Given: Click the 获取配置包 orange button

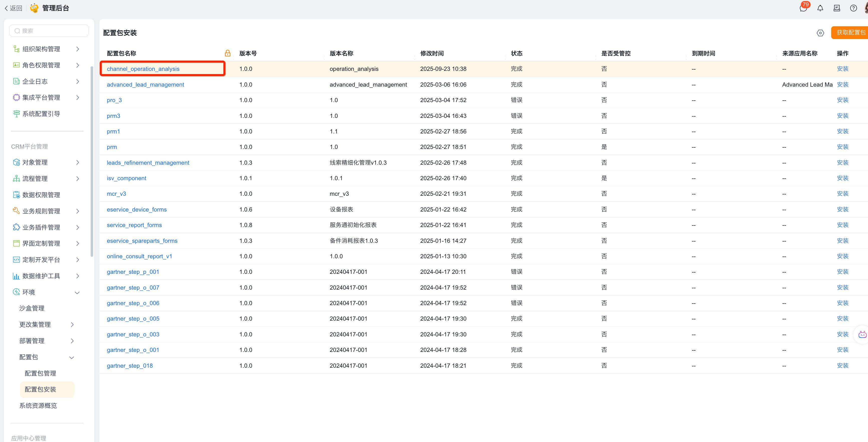Looking at the screenshot, I should [x=850, y=33].
